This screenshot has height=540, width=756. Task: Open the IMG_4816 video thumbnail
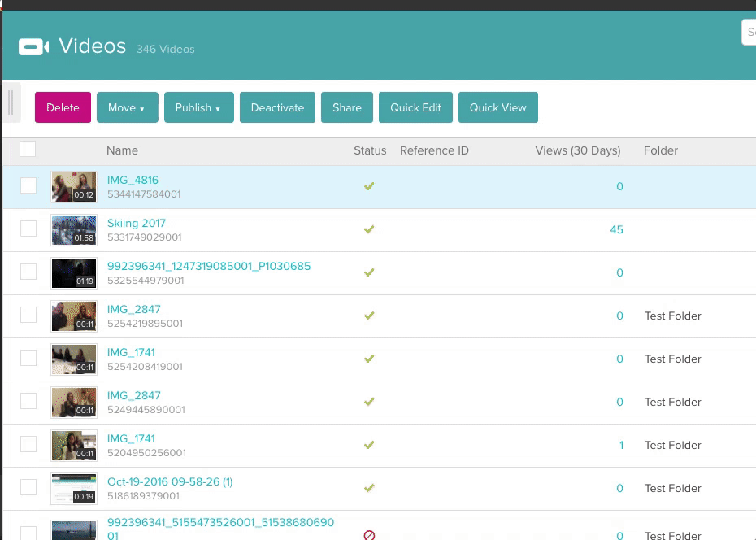pos(74,187)
